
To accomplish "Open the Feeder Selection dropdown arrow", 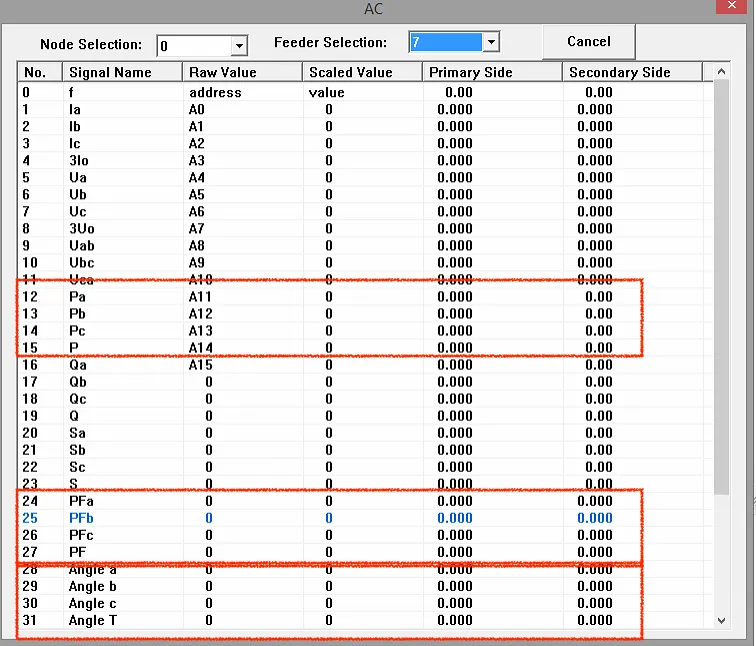I will (491, 42).
